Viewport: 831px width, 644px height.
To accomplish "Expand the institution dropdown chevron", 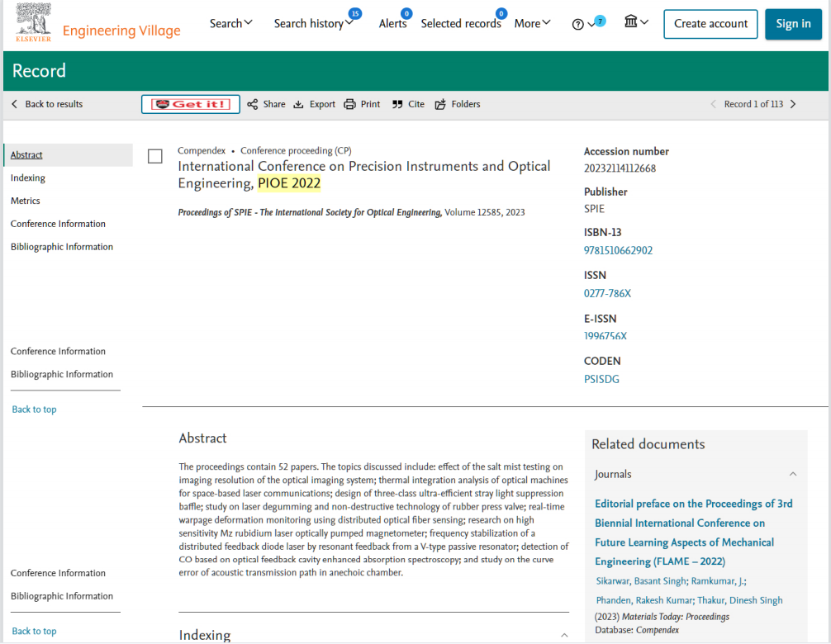I will tap(644, 22).
